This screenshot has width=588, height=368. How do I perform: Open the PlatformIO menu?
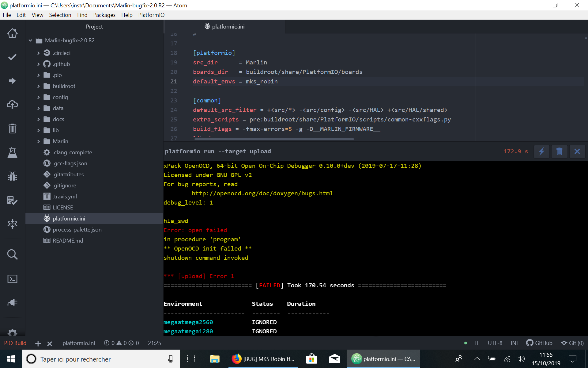pyautogui.click(x=151, y=15)
